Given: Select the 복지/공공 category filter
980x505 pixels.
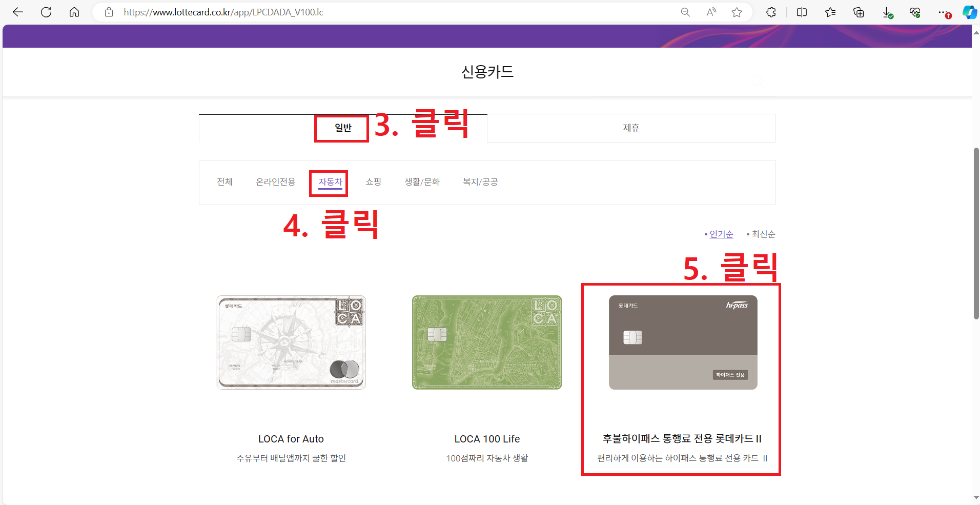Looking at the screenshot, I should pos(480,182).
